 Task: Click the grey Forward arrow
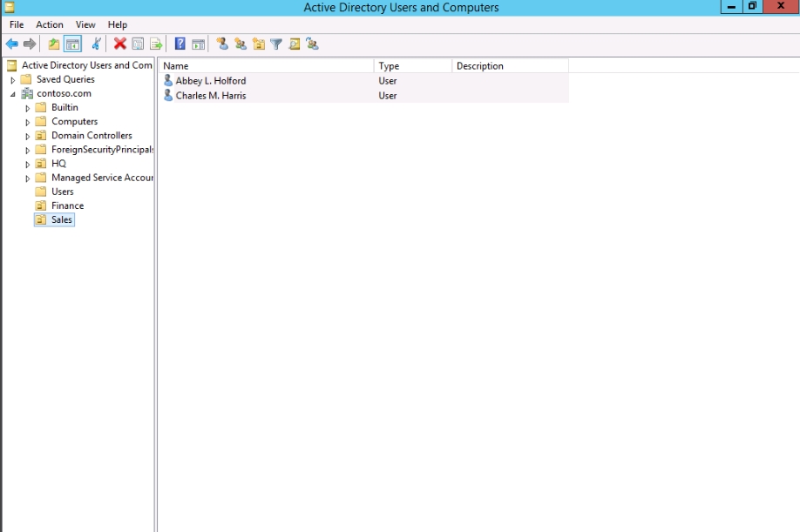30,44
